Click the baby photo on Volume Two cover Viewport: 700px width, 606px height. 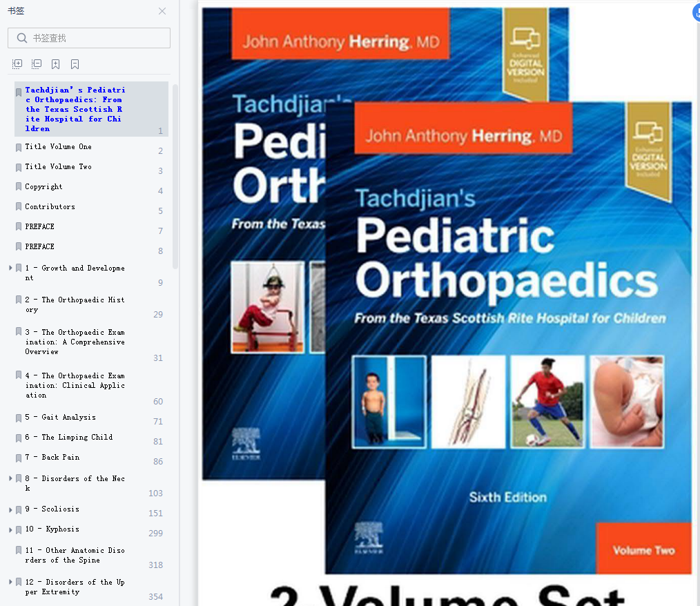627,402
